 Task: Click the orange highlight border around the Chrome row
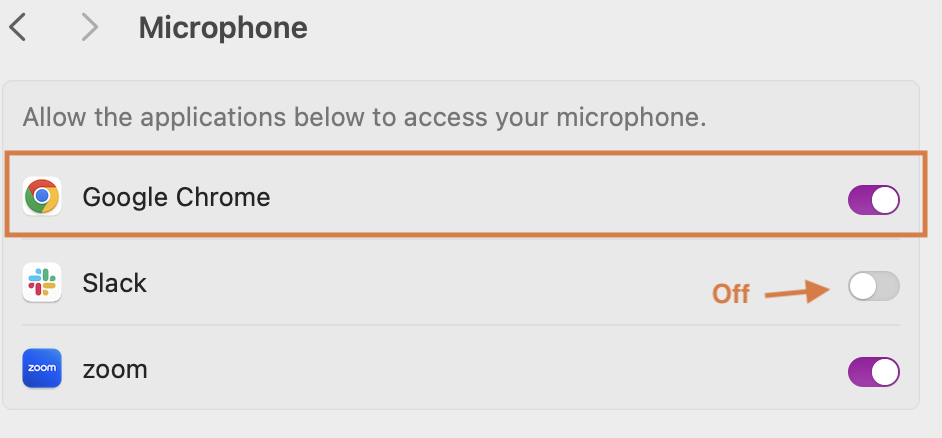point(463,154)
